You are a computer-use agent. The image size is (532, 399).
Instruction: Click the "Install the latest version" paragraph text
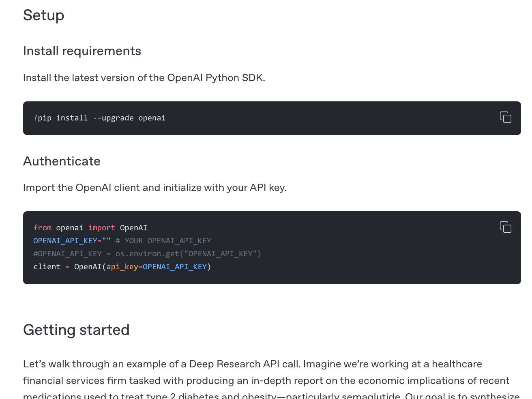tap(144, 77)
